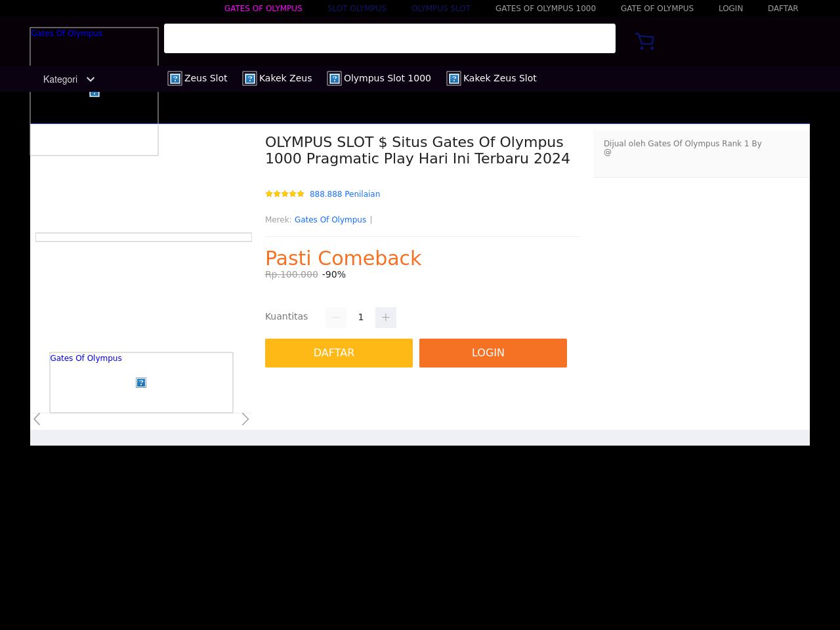
Task: Click the OLYMPUS SLOT product title
Action: pos(417,150)
